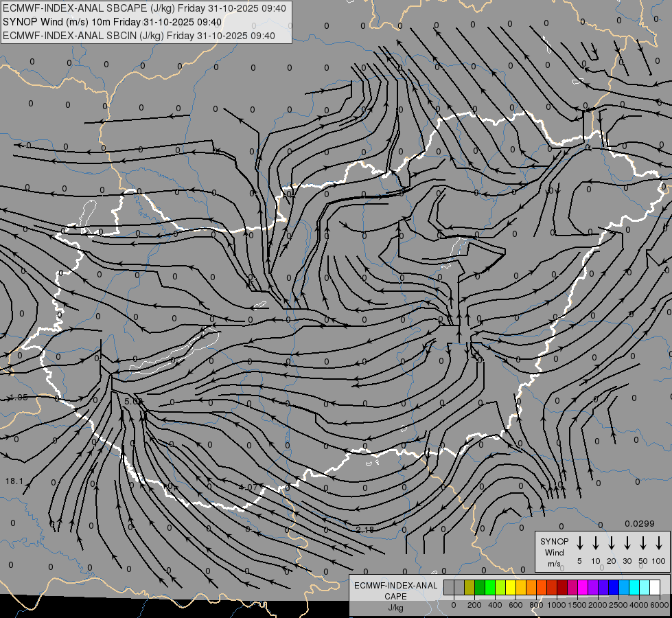Select the dark maroon swatch after 1000 tick
This screenshot has height=618, width=672.
pos(562,587)
